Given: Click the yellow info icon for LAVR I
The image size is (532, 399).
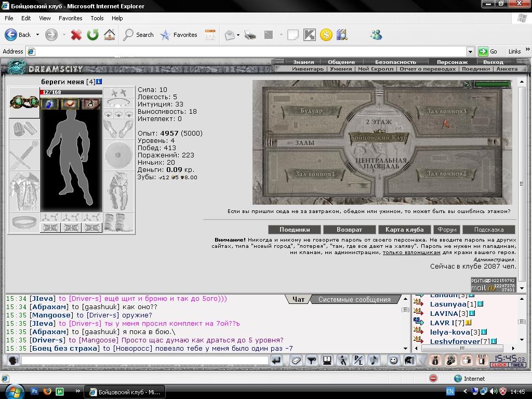Looking at the screenshot, I should (x=468, y=322).
